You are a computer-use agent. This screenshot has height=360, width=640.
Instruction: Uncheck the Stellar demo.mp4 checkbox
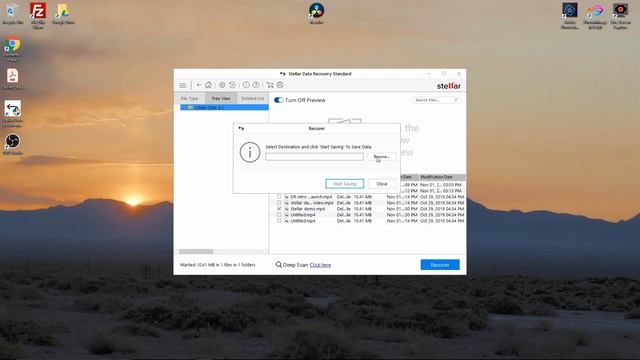pyautogui.click(x=279, y=209)
